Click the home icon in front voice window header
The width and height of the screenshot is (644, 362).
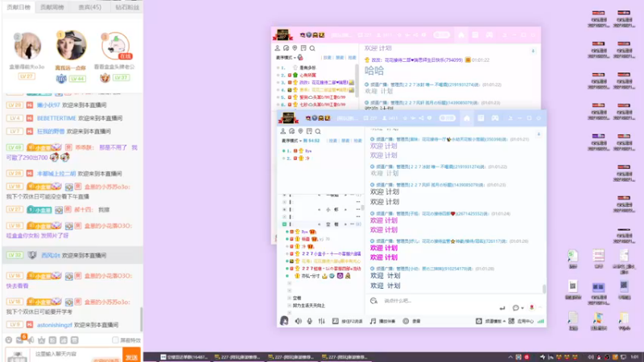[467, 118]
